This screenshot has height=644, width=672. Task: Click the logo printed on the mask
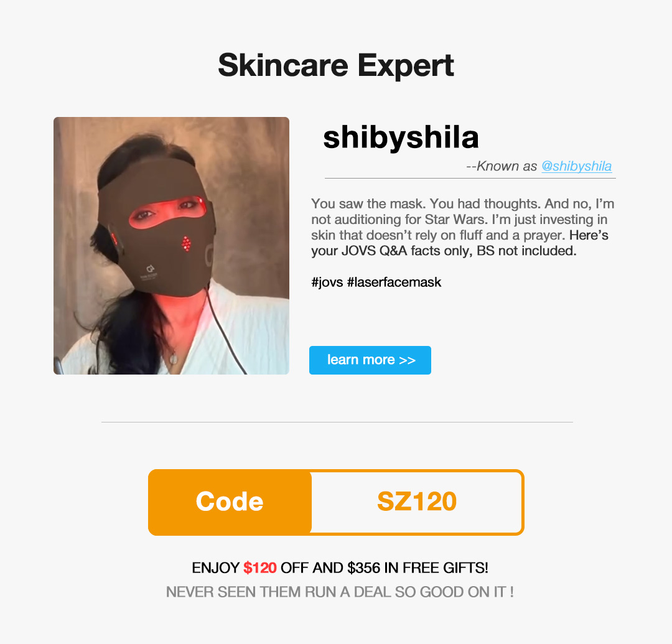point(150,272)
